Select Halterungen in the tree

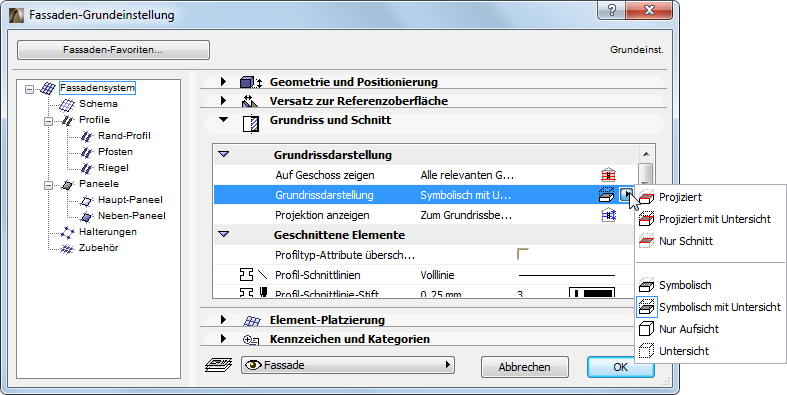(108, 232)
